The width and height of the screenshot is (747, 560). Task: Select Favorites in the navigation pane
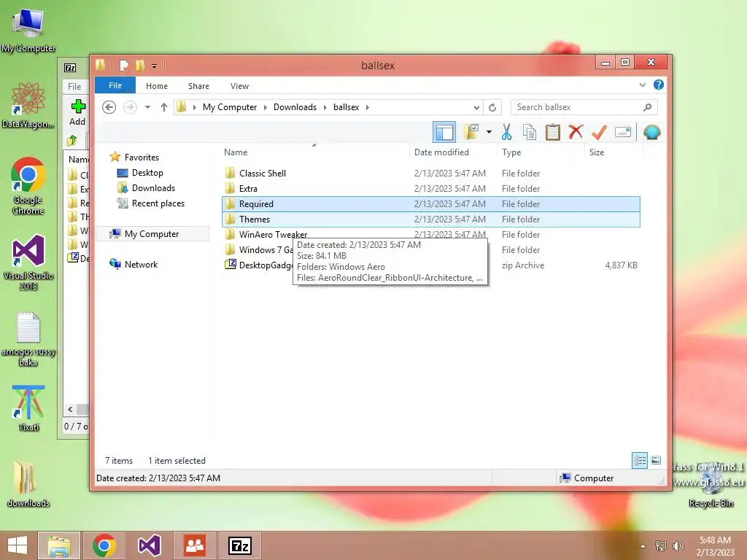(x=142, y=157)
